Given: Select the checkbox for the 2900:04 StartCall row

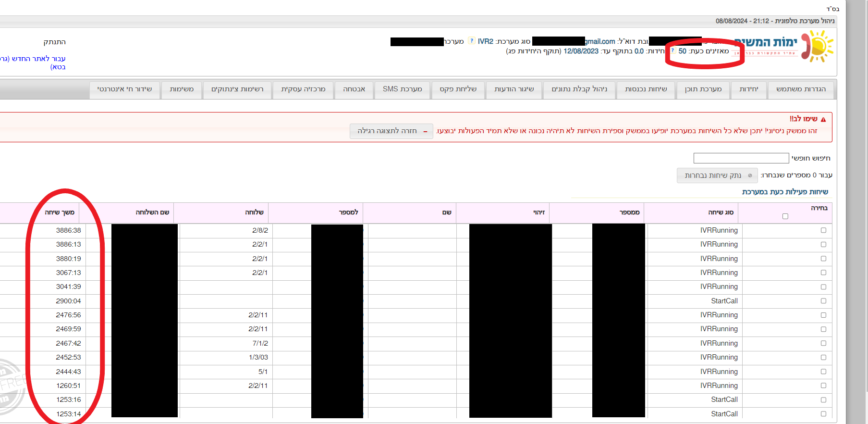Looking at the screenshot, I should coord(823,301).
